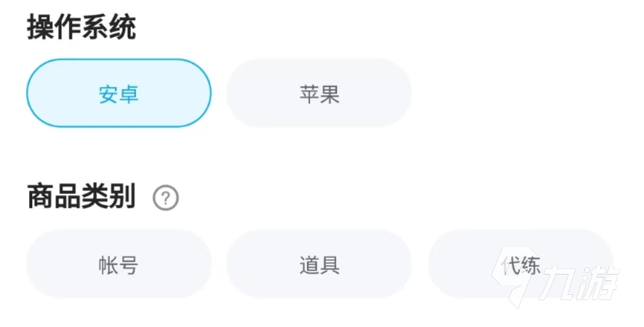Pick the 代练 service option
This screenshot has width=644, height=327.
pos(520,264)
